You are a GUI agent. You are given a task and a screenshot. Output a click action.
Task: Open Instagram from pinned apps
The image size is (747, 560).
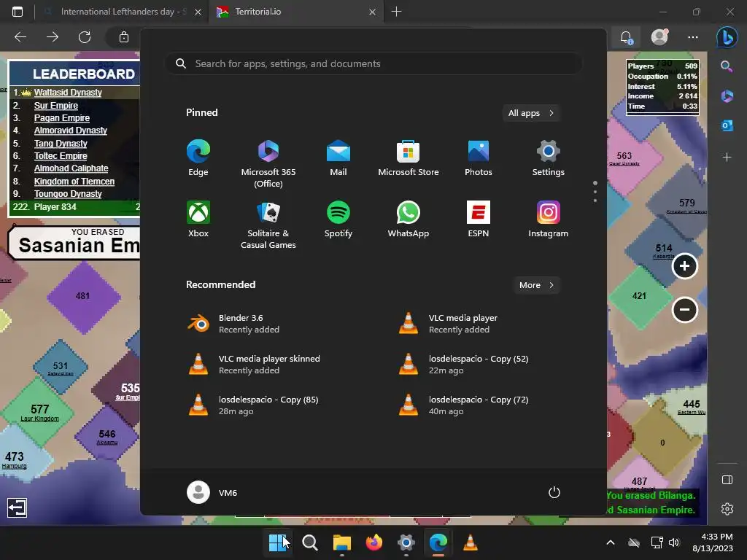click(x=549, y=219)
